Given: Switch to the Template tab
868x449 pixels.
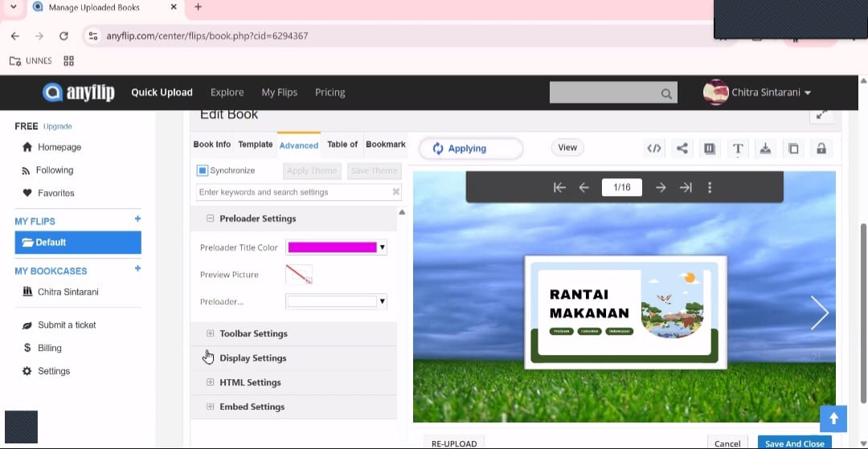Looking at the screenshot, I should click(256, 145).
